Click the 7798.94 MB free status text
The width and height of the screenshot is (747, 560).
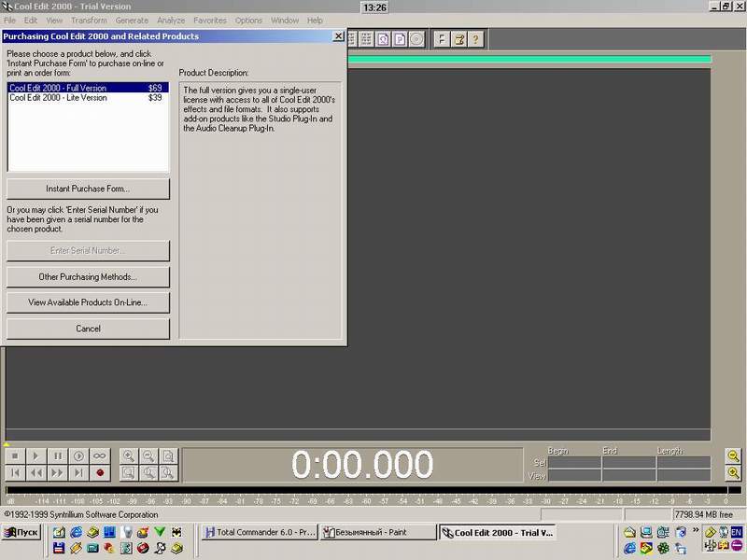click(704, 514)
